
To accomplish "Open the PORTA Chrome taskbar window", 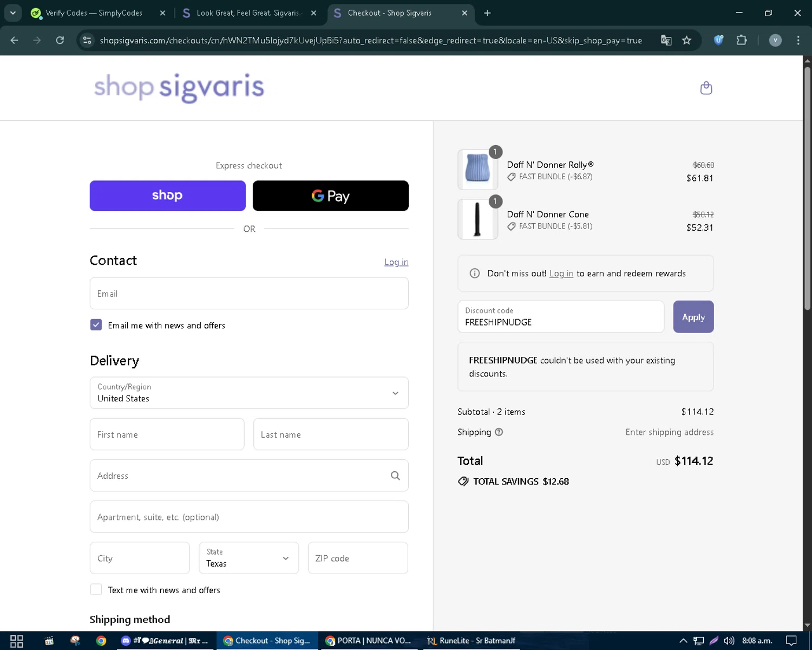I will 369,641.
